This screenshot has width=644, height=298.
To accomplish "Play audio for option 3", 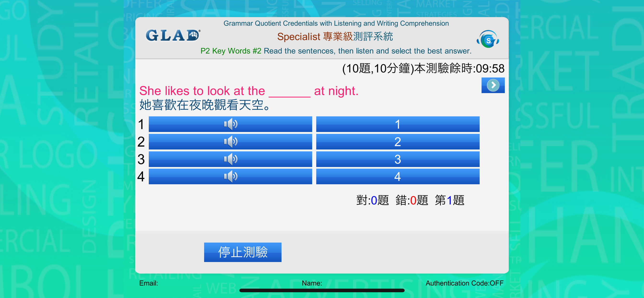I will click(230, 159).
